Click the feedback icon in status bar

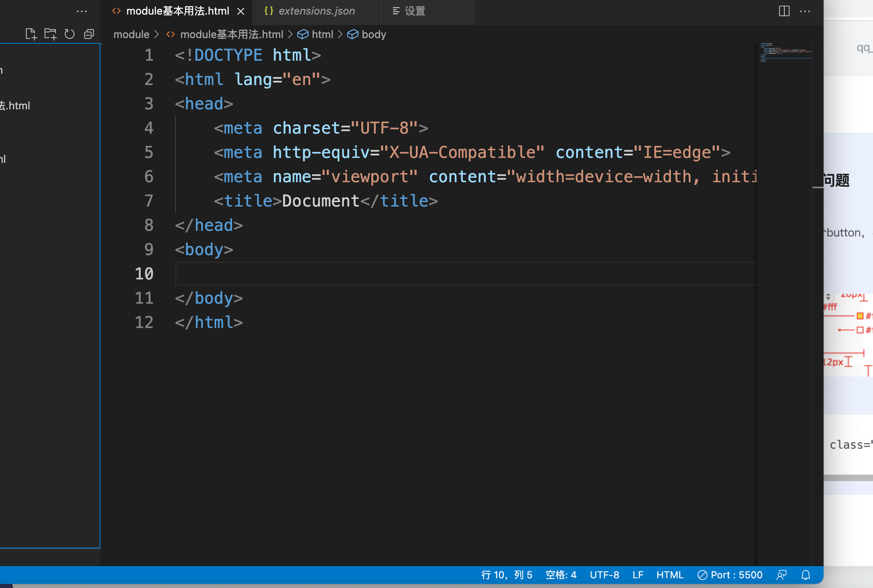pyautogui.click(x=781, y=575)
